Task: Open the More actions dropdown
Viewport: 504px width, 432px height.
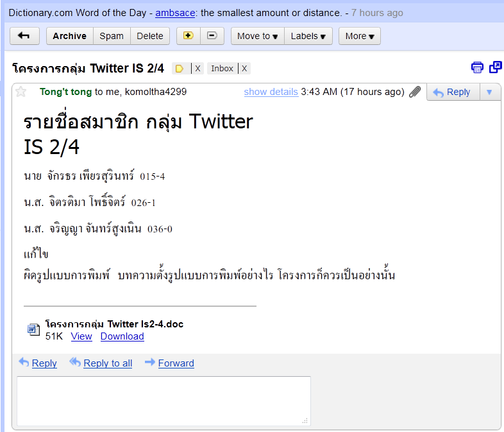Action: click(360, 36)
